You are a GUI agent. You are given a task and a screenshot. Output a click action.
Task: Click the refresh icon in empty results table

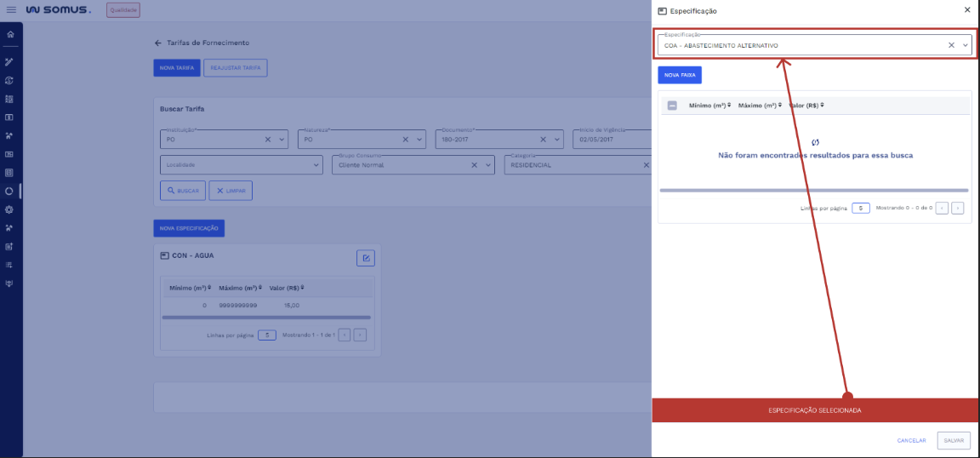pos(815,142)
